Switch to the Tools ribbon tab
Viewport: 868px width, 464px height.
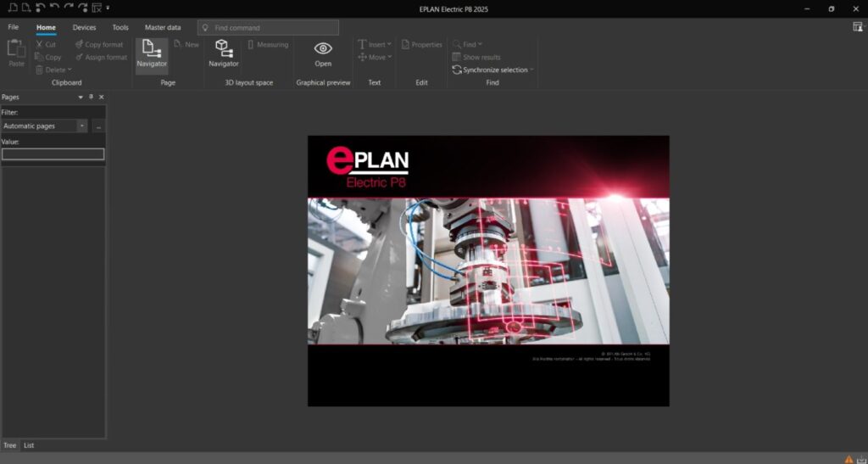[x=120, y=27]
